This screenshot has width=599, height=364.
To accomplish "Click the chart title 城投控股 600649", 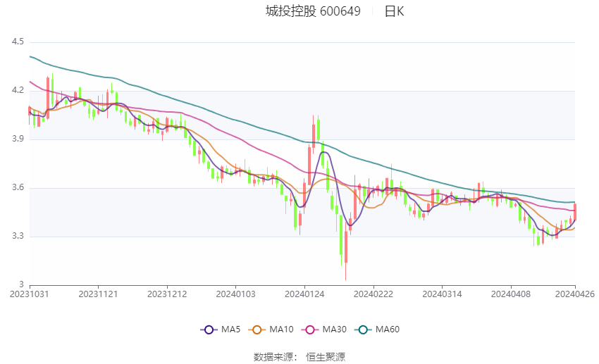I will point(313,11).
